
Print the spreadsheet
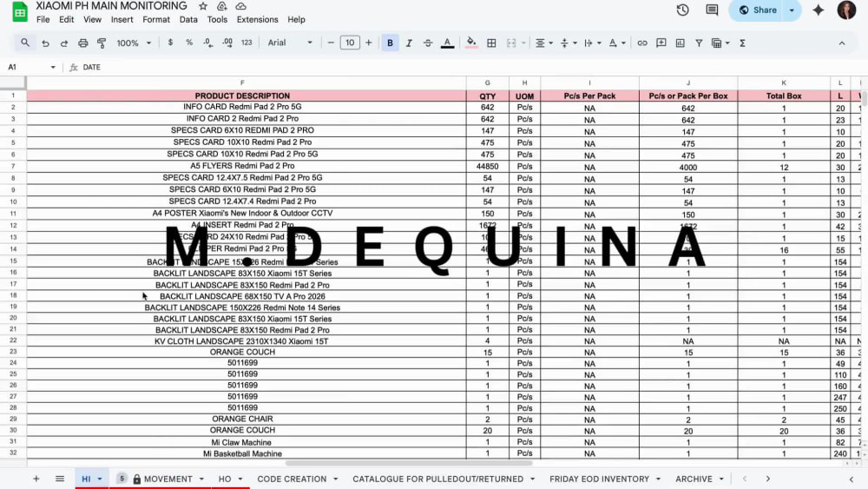pos(83,43)
